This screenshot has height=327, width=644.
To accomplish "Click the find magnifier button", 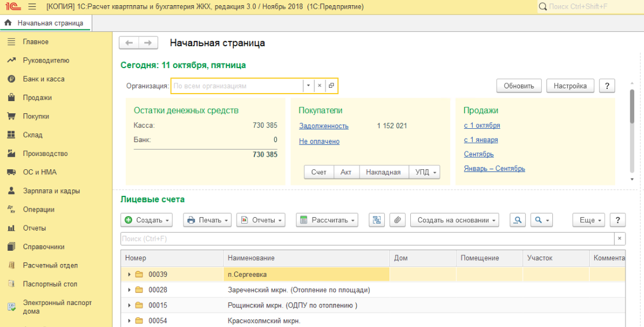I will pos(518,220).
